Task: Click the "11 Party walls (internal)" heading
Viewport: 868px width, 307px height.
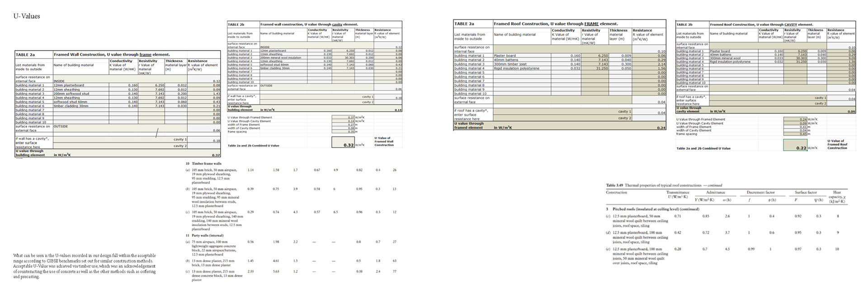Action: point(204,235)
